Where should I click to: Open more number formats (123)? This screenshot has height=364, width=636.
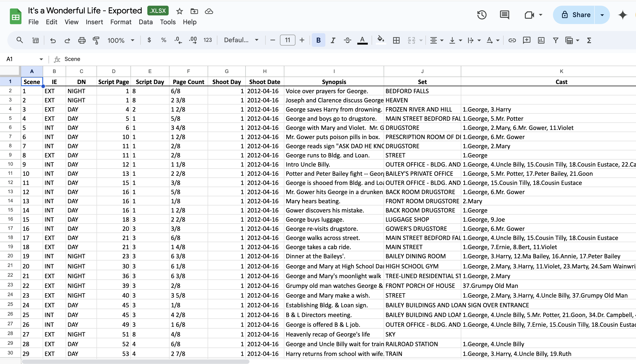click(x=207, y=40)
